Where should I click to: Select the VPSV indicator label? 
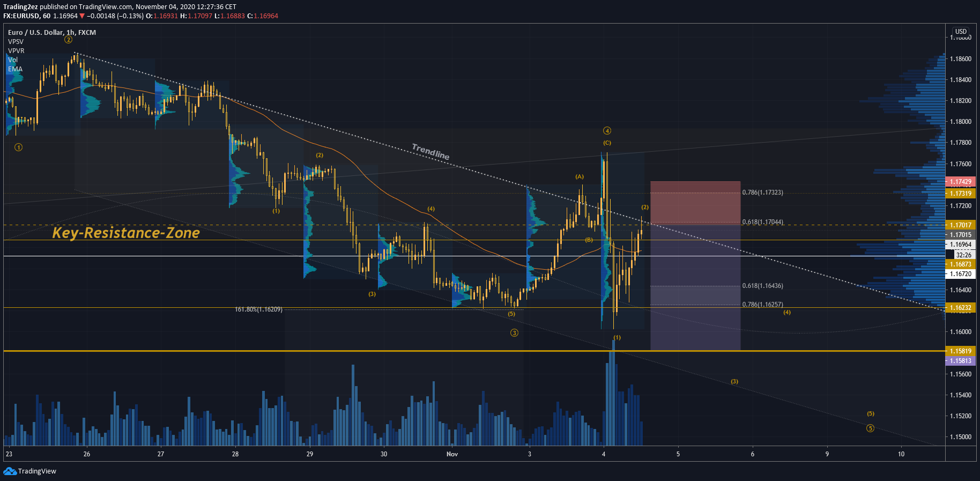[16, 42]
